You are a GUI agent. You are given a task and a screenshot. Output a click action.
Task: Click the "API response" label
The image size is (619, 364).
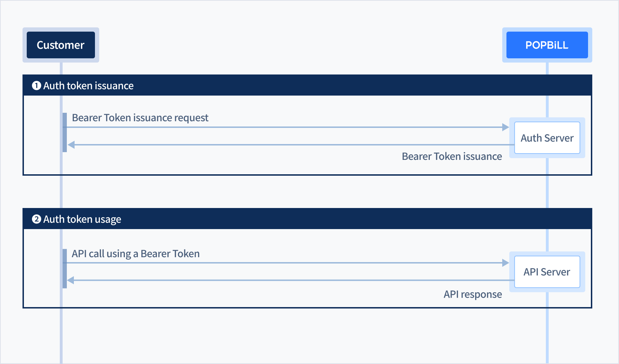click(473, 294)
